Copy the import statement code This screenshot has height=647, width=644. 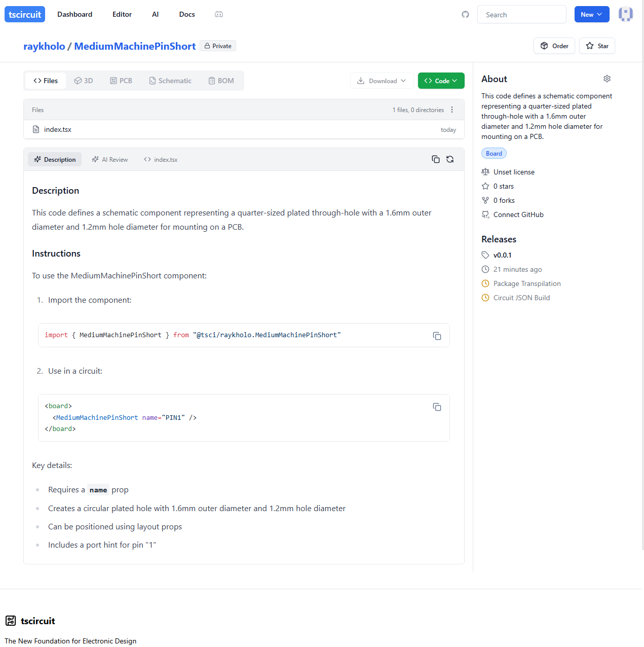pos(437,336)
